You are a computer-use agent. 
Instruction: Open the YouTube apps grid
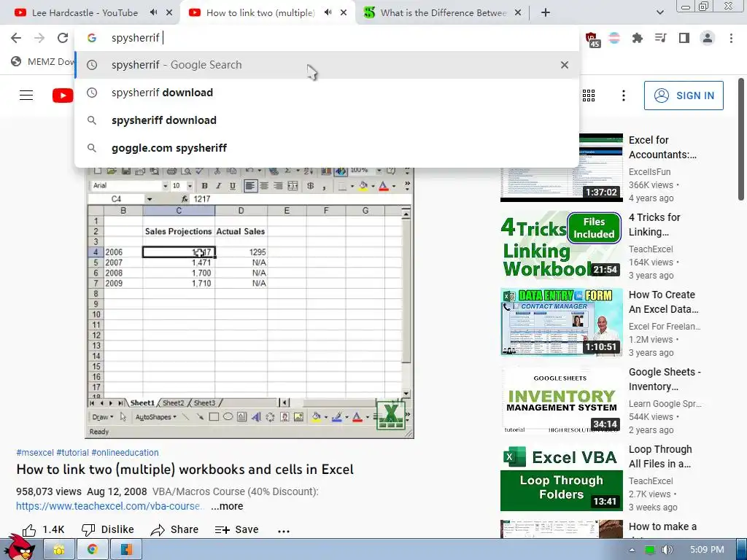click(x=589, y=96)
